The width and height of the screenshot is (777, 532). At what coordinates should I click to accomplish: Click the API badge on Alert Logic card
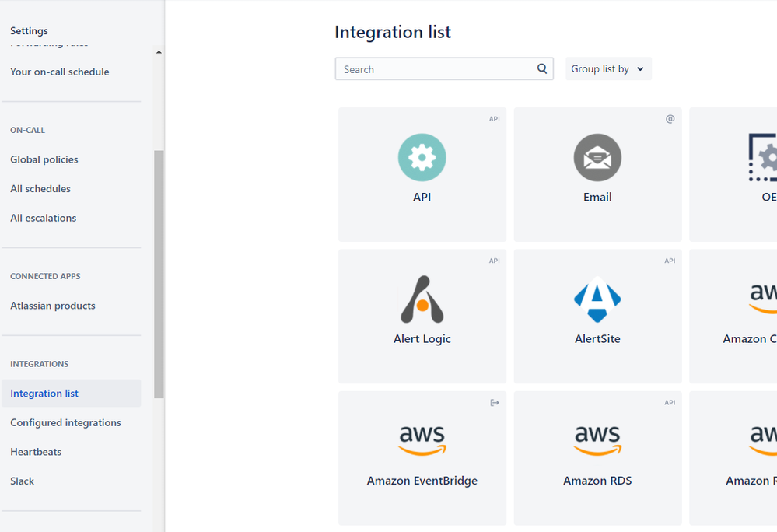click(x=495, y=261)
